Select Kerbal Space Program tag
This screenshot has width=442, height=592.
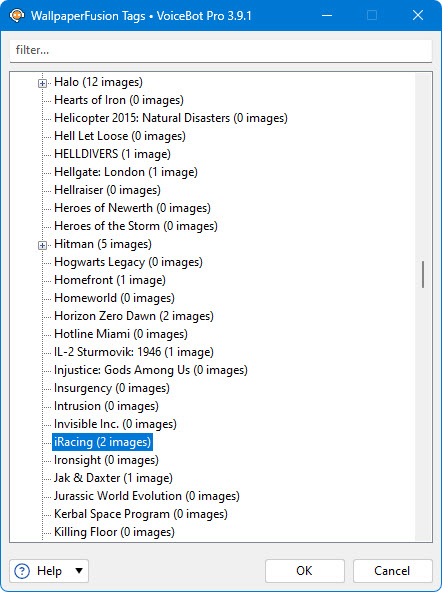(x=141, y=514)
